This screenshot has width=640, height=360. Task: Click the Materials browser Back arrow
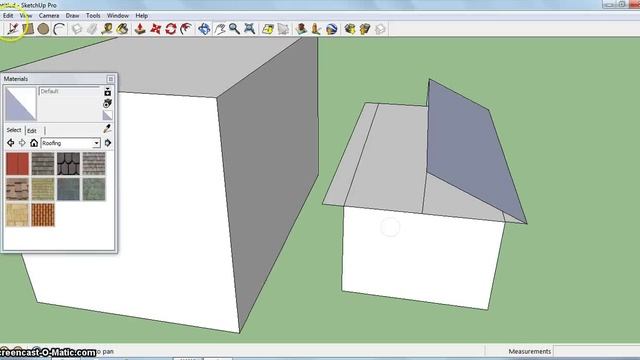pyautogui.click(x=11, y=143)
